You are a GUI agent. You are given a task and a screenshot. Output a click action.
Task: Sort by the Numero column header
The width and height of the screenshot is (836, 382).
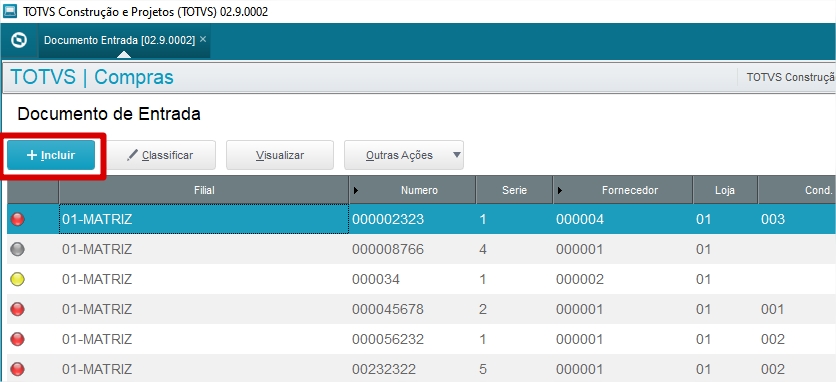[412, 190]
